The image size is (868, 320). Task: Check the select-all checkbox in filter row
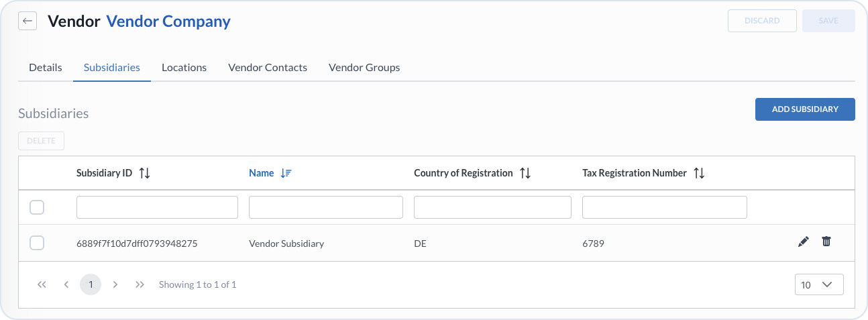(37, 207)
